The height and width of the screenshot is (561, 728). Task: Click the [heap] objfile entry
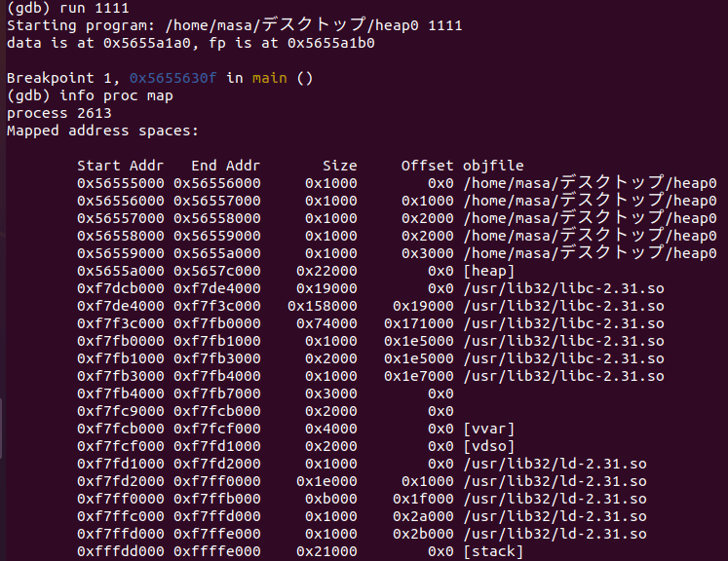click(x=489, y=271)
